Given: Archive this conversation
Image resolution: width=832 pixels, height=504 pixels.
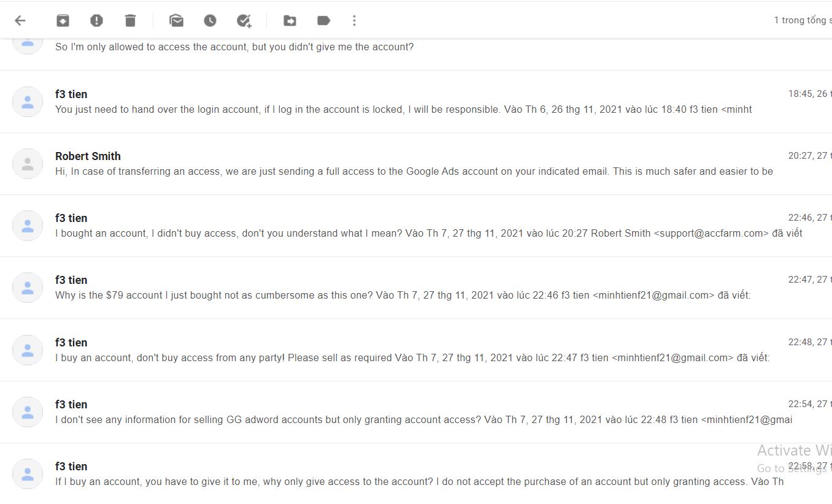Looking at the screenshot, I should [63, 21].
